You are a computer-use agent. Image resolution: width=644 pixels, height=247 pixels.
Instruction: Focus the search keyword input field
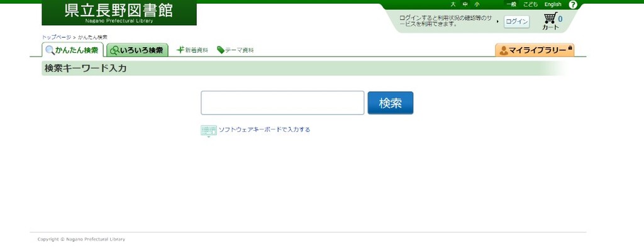pos(282,102)
